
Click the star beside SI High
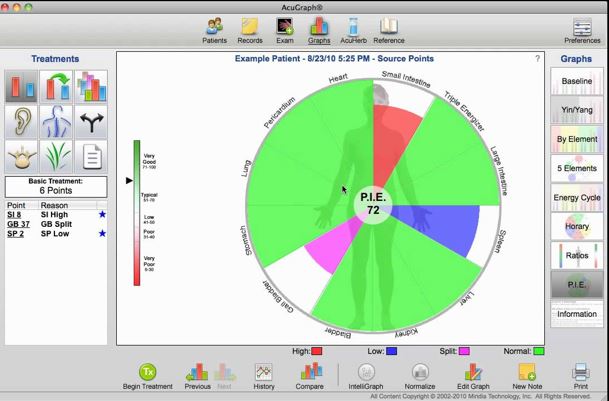point(102,214)
